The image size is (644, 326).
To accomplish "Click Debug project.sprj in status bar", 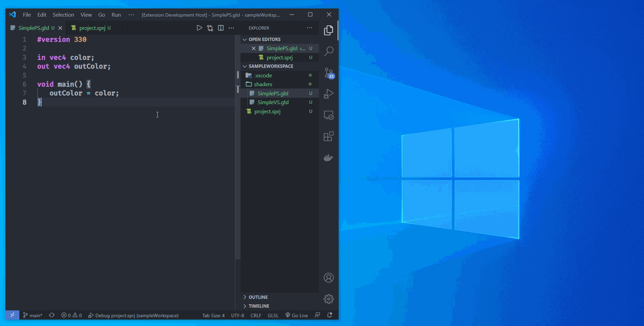I will (x=134, y=315).
